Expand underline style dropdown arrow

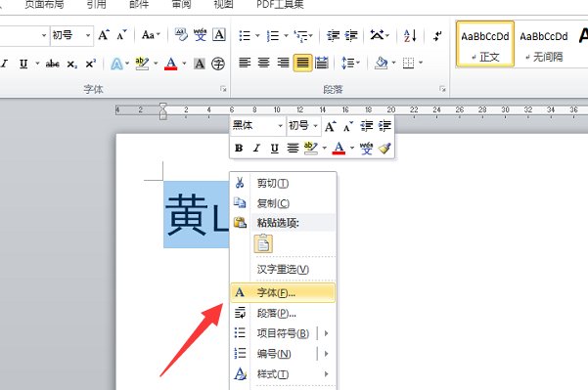(x=37, y=64)
